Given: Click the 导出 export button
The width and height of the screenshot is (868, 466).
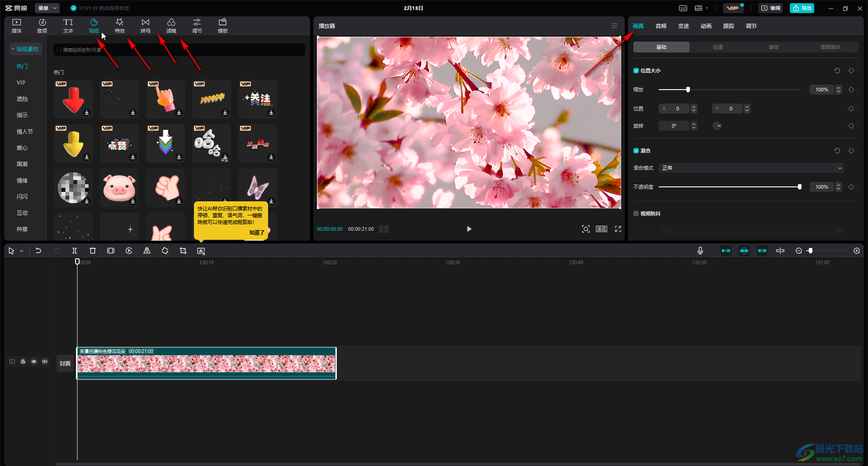Looking at the screenshot, I should point(802,8).
